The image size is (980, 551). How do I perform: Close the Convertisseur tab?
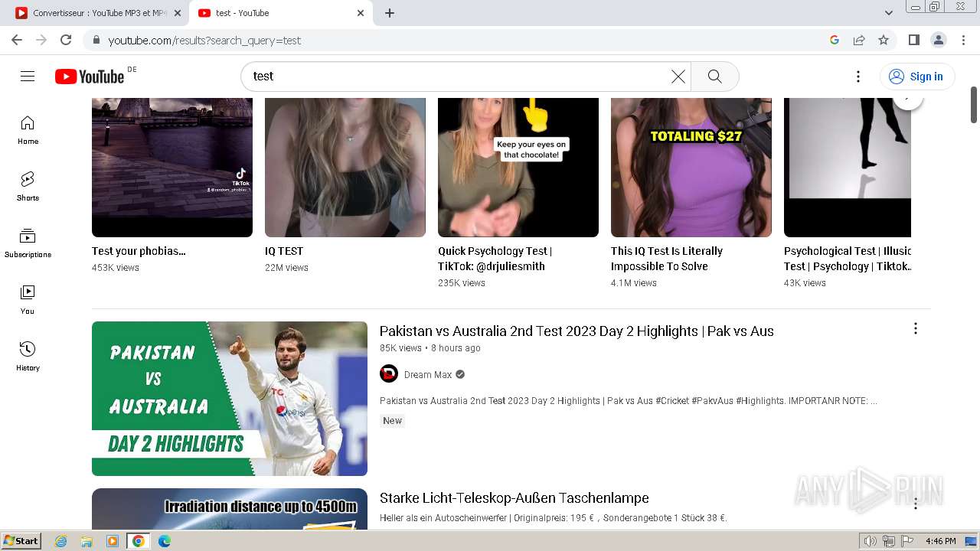click(178, 13)
